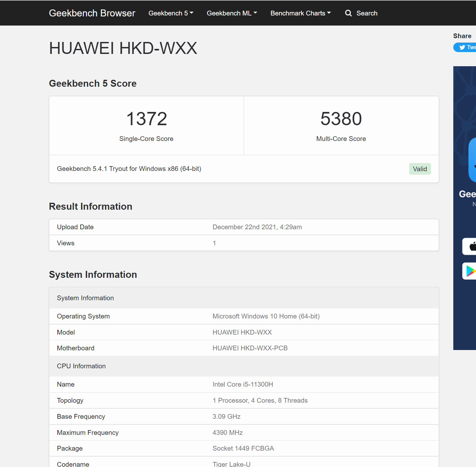Click the green Valid badge
The image size is (476, 467).
tap(420, 169)
